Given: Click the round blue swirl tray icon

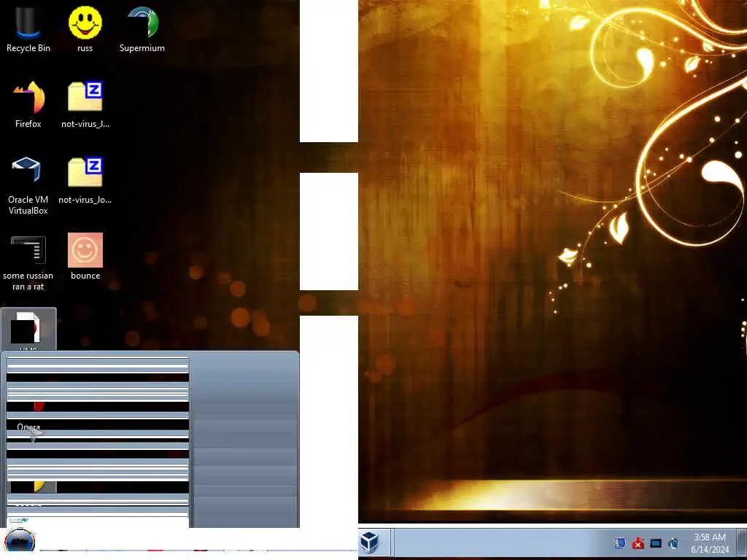Looking at the screenshot, I should click(673, 542).
